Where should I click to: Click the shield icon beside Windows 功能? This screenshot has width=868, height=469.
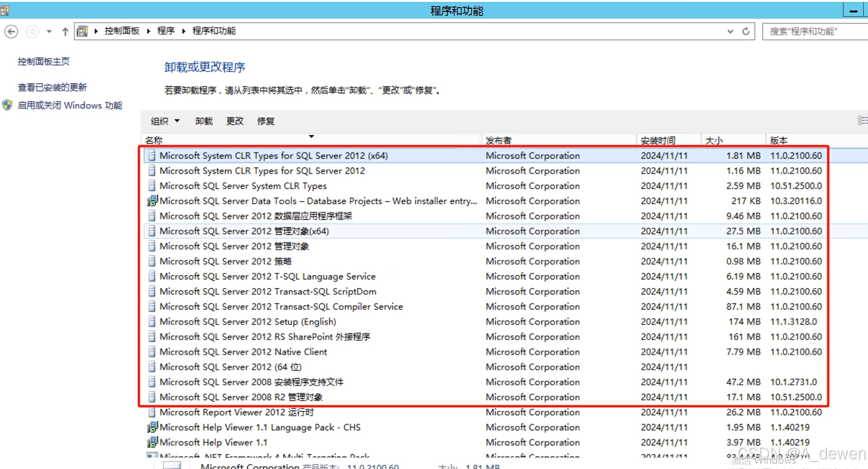7,105
